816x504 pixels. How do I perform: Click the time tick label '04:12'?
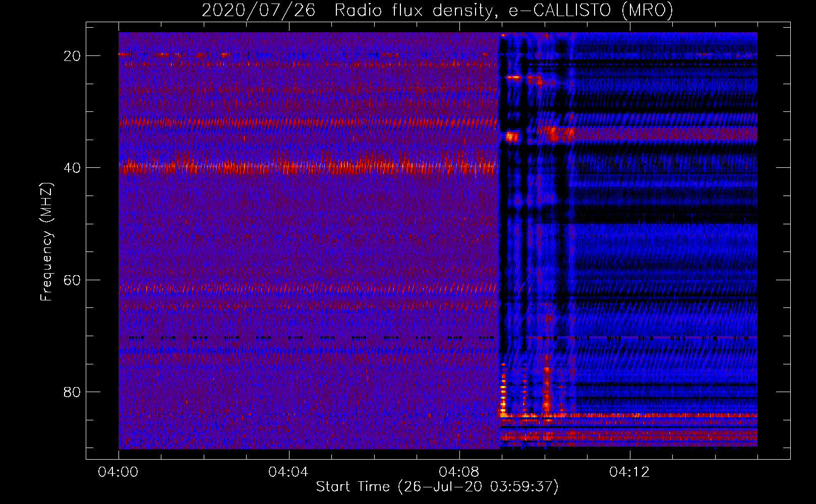[629, 472]
